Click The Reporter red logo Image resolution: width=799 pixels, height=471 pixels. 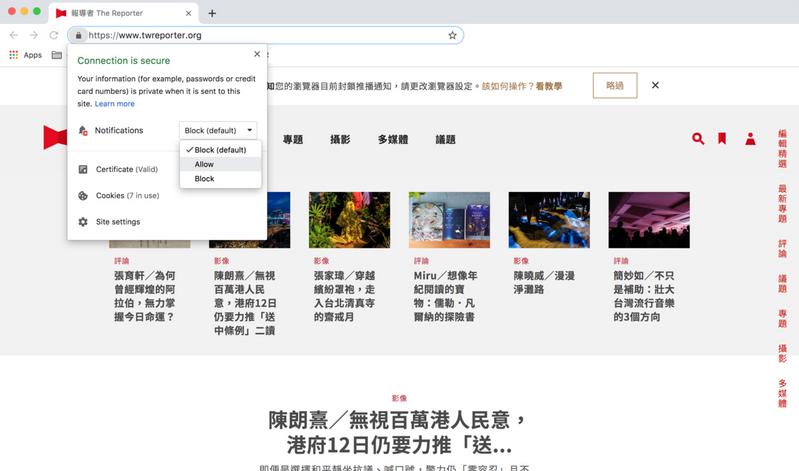pyautogui.click(x=55, y=137)
